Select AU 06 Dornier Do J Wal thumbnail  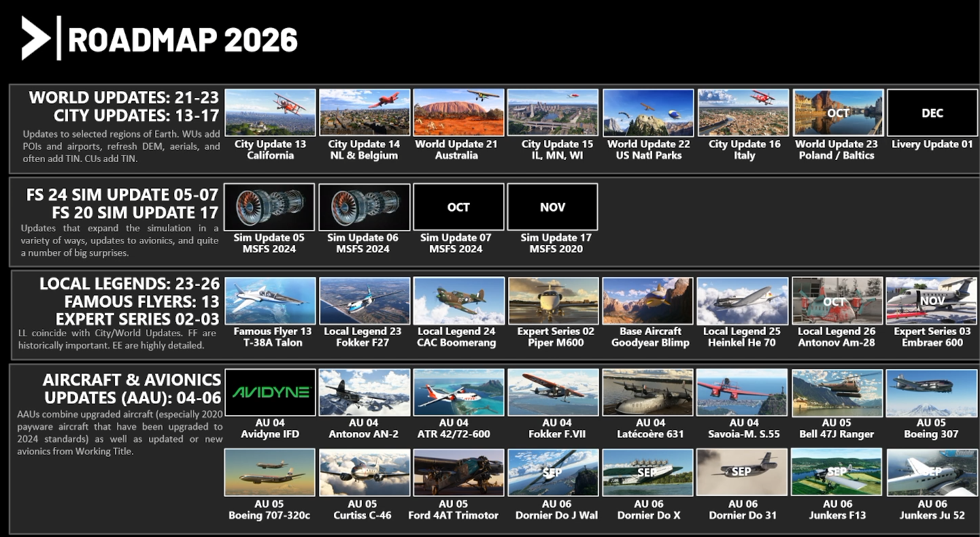pos(553,472)
